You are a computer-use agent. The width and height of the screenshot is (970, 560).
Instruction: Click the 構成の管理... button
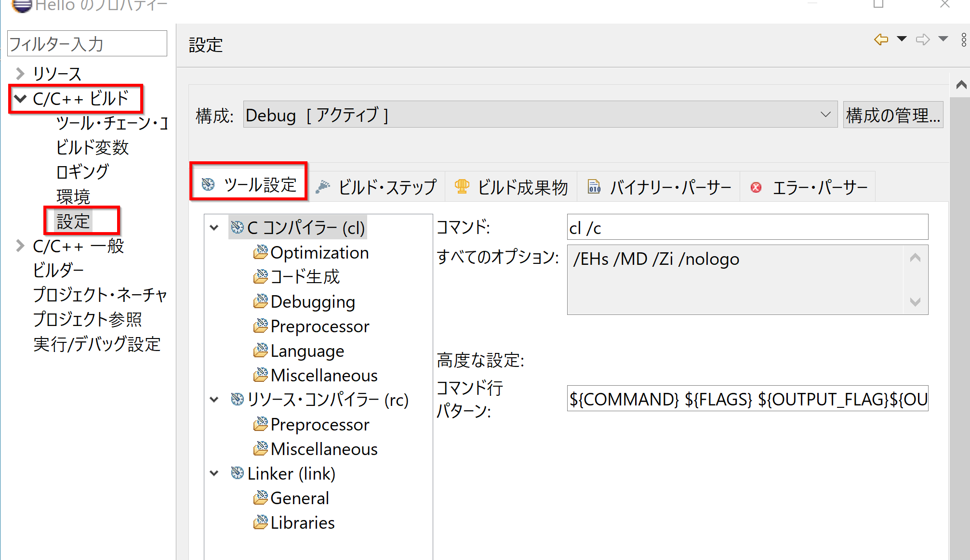[x=892, y=115]
